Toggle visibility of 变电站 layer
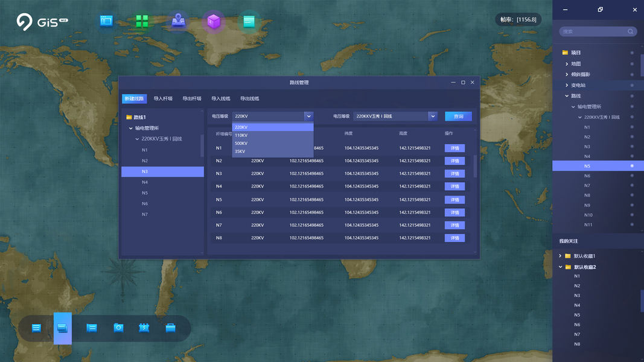This screenshot has height=362, width=644. [x=632, y=85]
